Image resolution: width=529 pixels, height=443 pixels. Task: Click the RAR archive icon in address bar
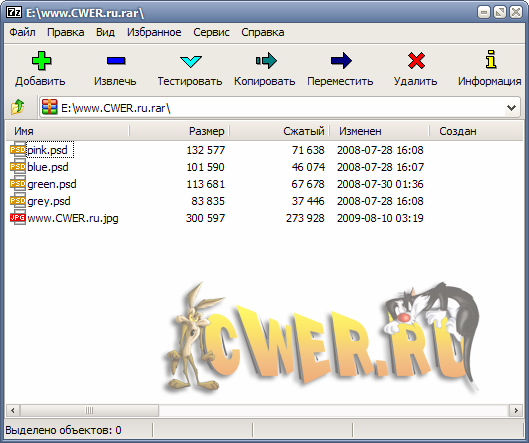pos(50,107)
